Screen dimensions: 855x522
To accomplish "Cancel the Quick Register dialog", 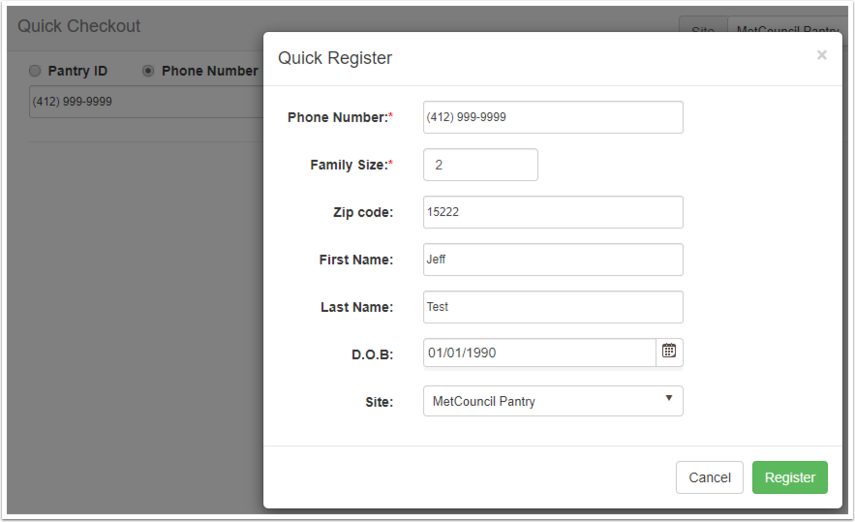I will coord(709,478).
